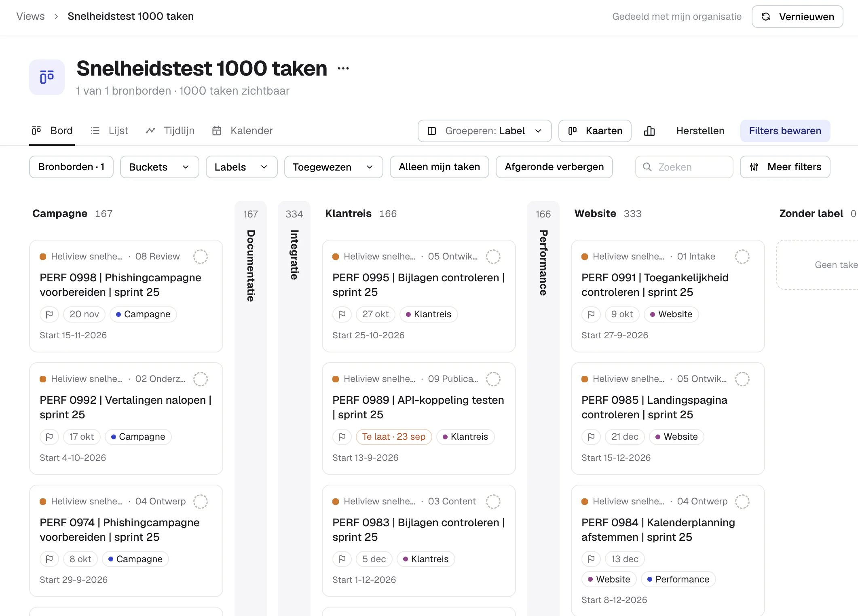858x616 pixels.
Task: Click the Performance label on PERF 0984
Action: click(678, 580)
